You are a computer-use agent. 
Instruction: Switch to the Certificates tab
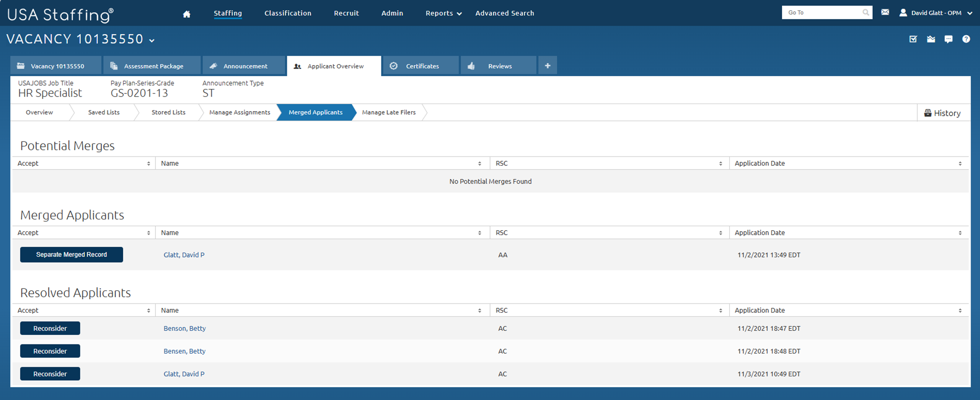[421, 66]
